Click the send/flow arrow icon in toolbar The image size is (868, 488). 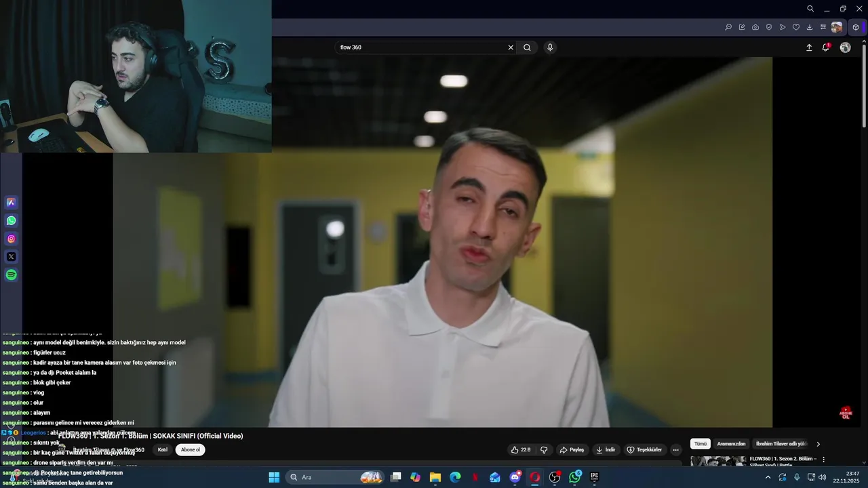(783, 27)
